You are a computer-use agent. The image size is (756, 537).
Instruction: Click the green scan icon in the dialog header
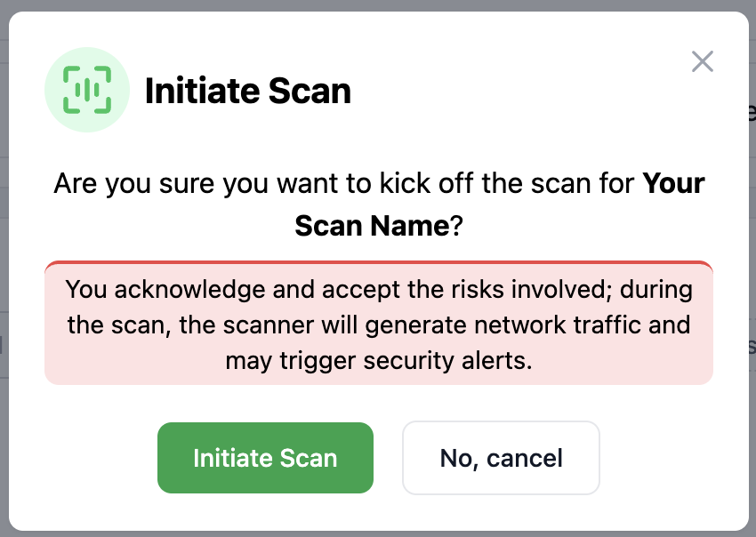click(88, 89)
